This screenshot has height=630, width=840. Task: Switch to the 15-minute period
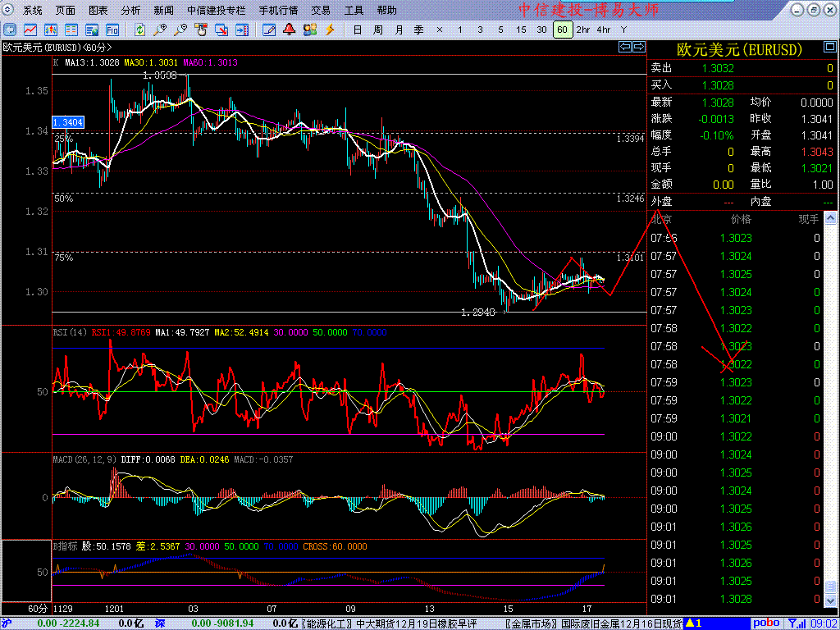(x=521, y=30)
